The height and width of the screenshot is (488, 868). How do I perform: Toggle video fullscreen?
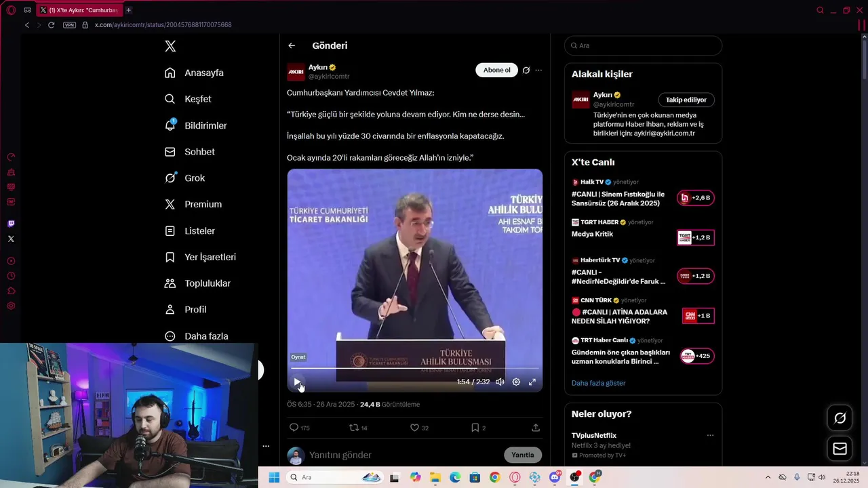[532, 382]
